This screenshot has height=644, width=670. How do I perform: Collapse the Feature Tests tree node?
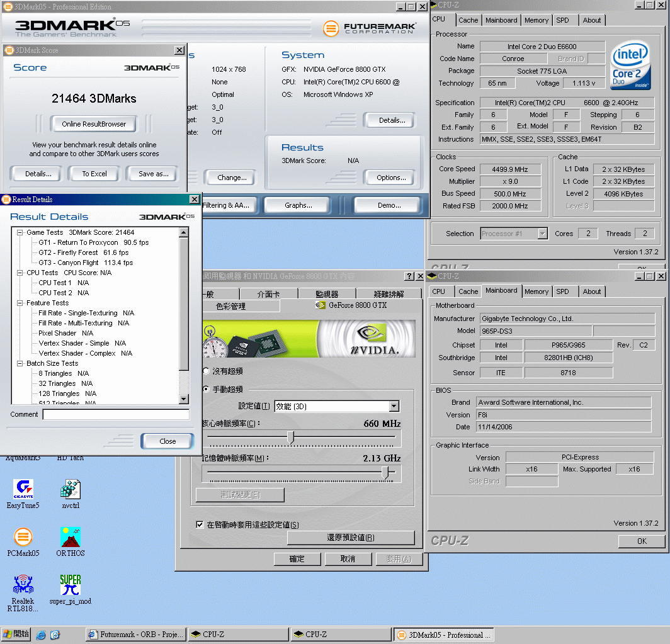click(x=20, y=303)
